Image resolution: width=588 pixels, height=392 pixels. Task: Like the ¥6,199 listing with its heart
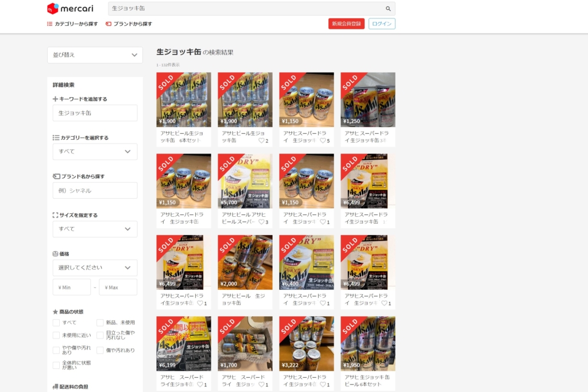200,384
